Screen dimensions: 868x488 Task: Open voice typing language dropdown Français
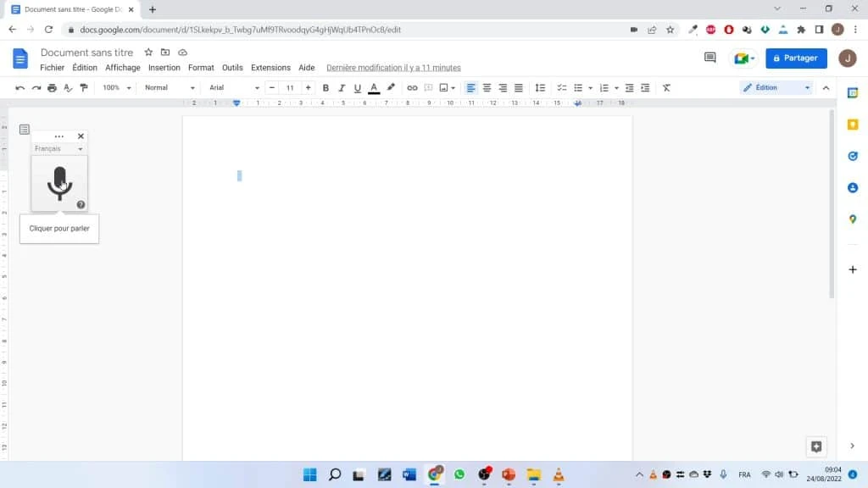coord(58,149)
